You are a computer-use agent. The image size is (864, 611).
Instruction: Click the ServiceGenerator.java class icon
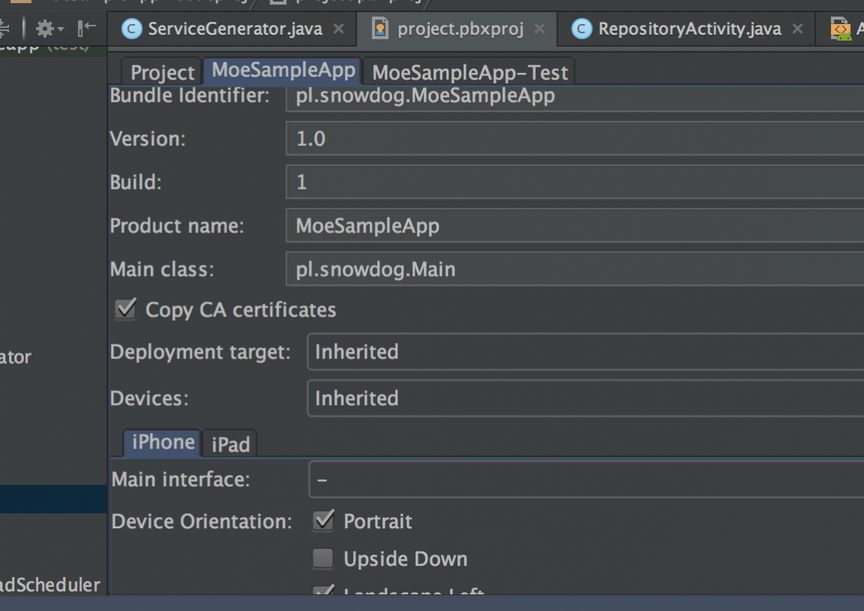[x=132, y=29]
